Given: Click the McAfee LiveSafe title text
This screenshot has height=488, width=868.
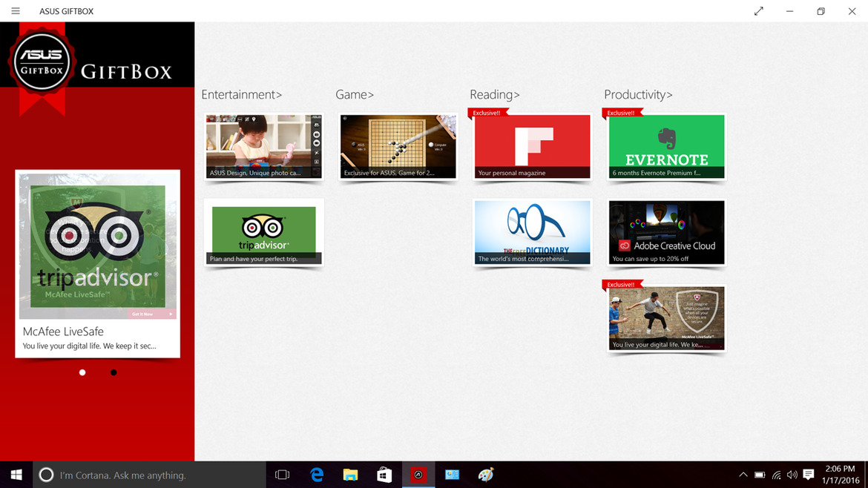Looking at the screenshot, I should tap(63, 332).
